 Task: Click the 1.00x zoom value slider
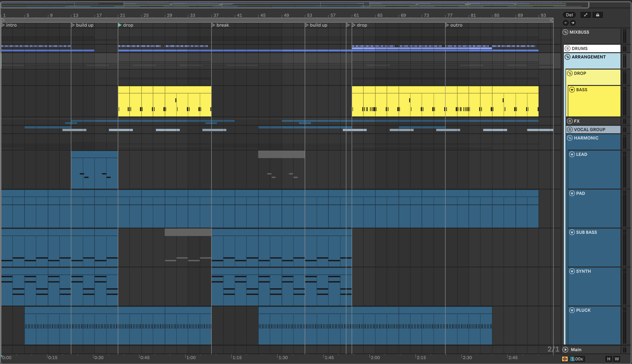pyautogui.click(x=577, y=359)
